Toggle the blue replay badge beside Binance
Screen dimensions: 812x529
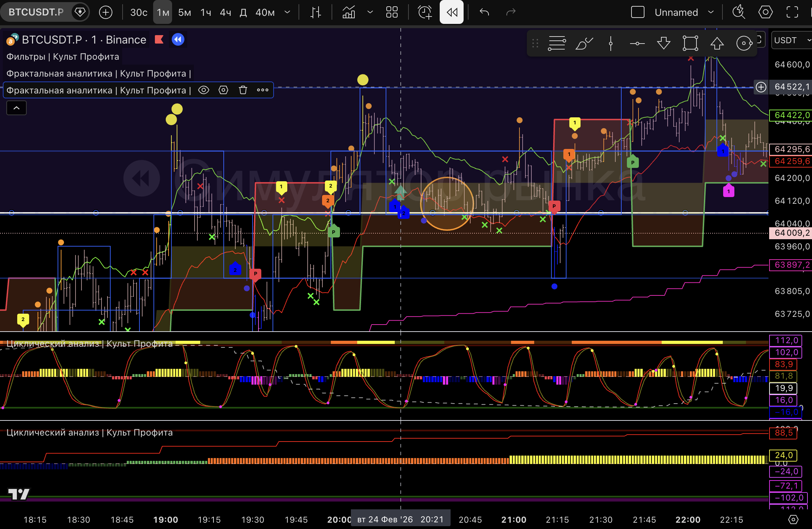click(178, 39)
